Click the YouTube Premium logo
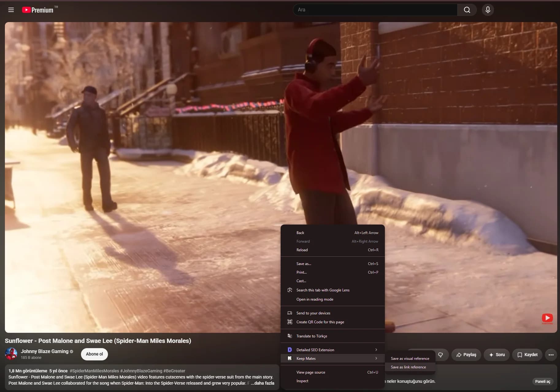560x392 pixels. point(38,10)
